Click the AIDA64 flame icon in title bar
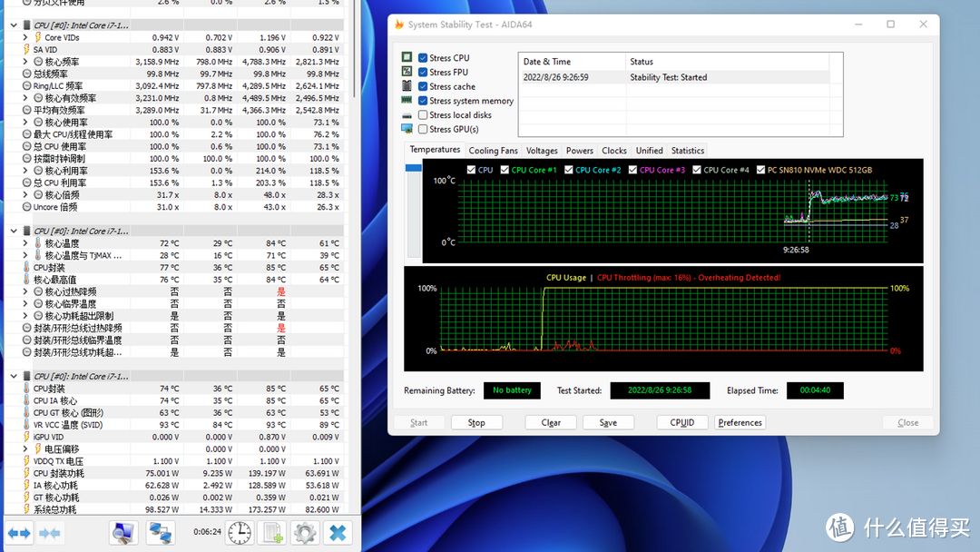 coord(399,25)
